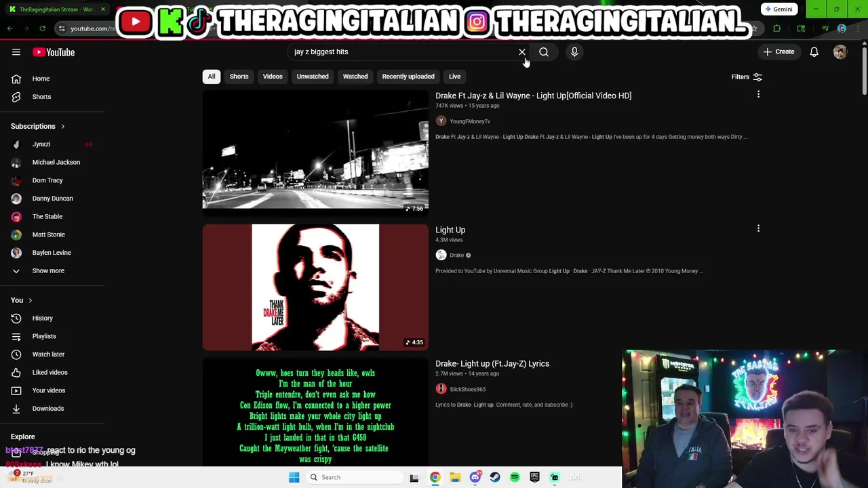Select the All filter chip
The image size is (868, 488).
coord(212,77)
